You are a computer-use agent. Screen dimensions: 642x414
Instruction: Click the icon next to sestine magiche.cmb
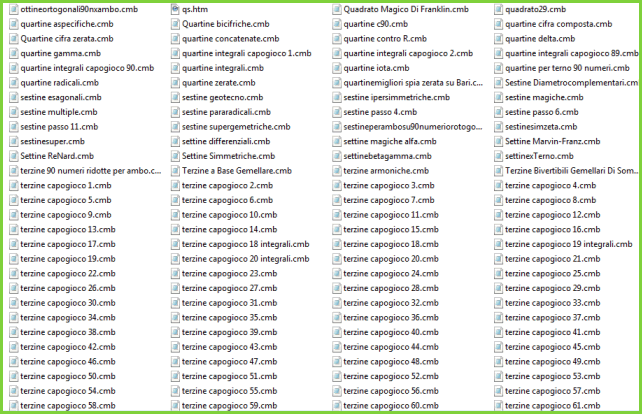click(497, 98)
